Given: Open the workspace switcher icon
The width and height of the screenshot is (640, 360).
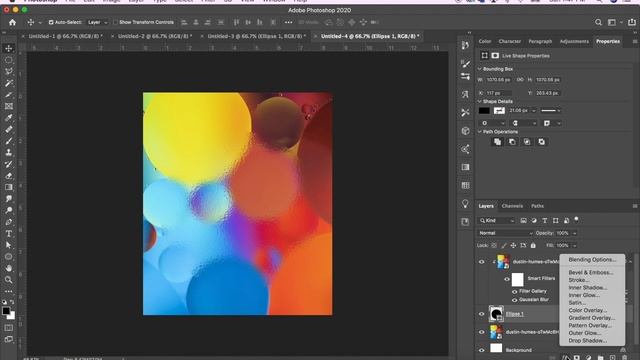Looking at the screenshot, I should (x=612, y=22).
